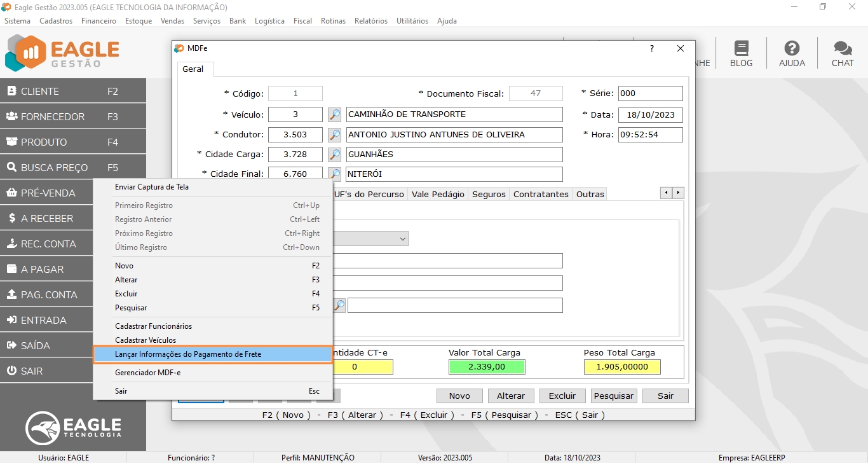The width and height of the screenshot is (868, 463).
Task: Click the magnifier next to Condutor field
Action: tap(335, 135)
